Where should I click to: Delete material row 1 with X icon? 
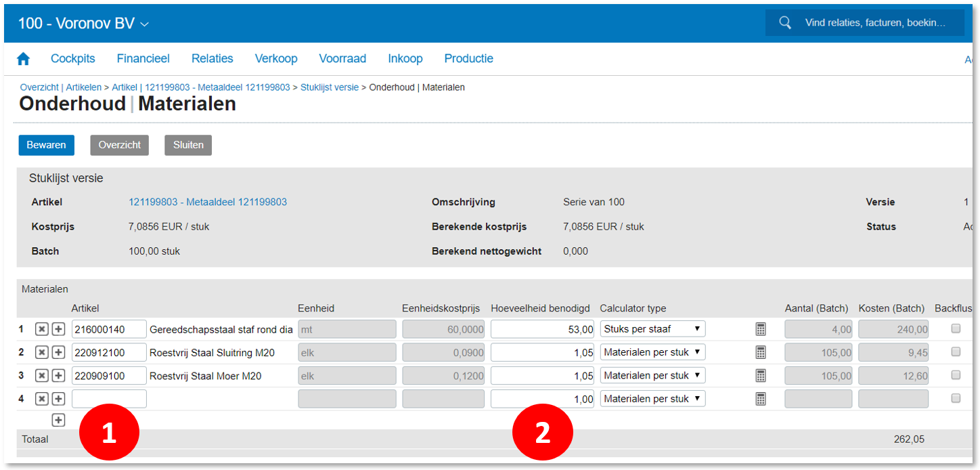pyautogui.click(x=42, y=329)
